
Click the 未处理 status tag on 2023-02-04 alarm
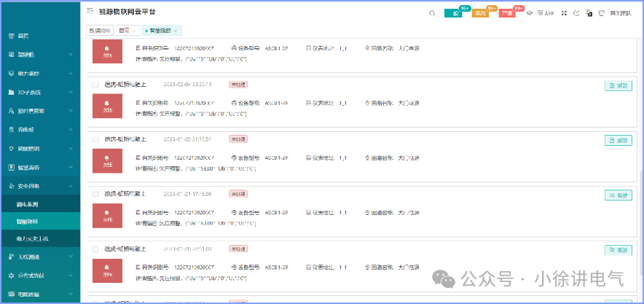238,85
